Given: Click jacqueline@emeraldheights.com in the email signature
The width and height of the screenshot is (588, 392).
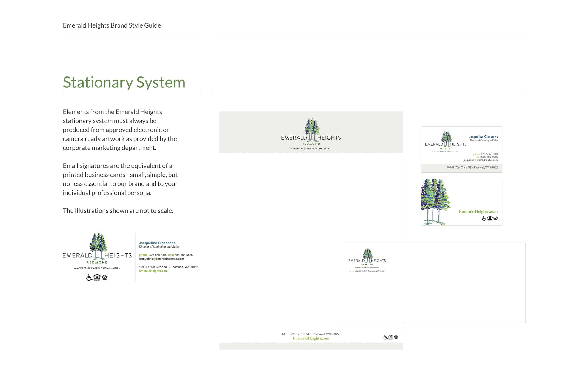Looking at the screenshot, I should pyautogui.click(x=161, y=259).
